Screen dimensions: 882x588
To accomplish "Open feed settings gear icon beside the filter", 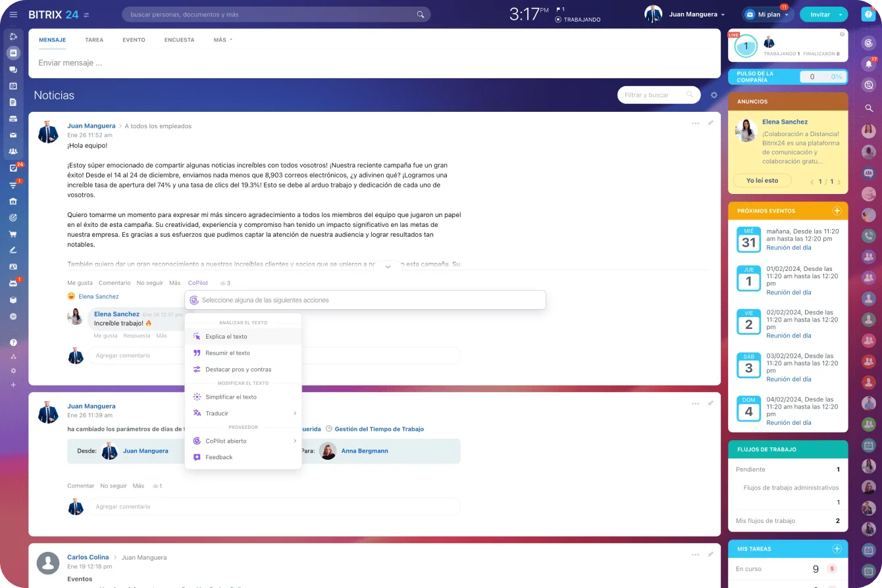I will click(x=714, y=95).
